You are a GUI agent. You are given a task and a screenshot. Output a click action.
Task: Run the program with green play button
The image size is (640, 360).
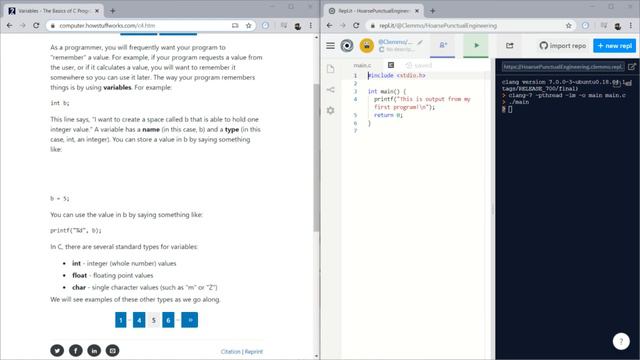(476, 45)
